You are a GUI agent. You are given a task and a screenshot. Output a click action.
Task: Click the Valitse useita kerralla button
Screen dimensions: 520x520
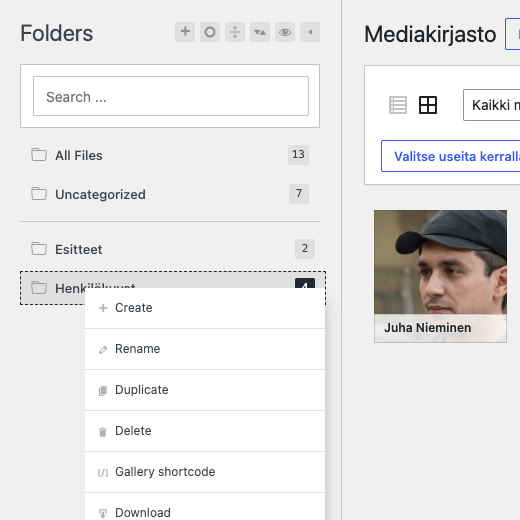(x=451, y=156)
